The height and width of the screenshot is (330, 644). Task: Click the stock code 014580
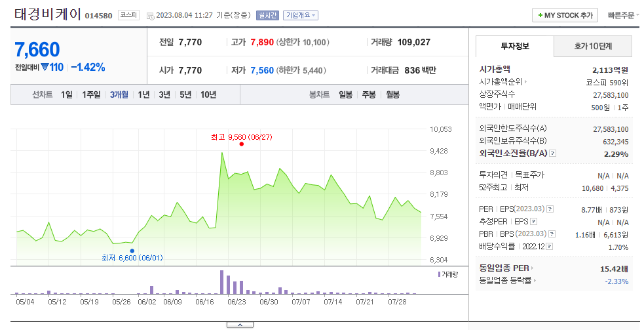98,16
